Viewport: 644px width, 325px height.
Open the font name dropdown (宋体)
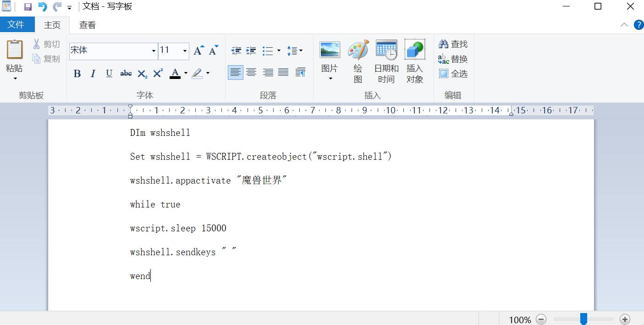pyautogui.click(x=154, y=51)
